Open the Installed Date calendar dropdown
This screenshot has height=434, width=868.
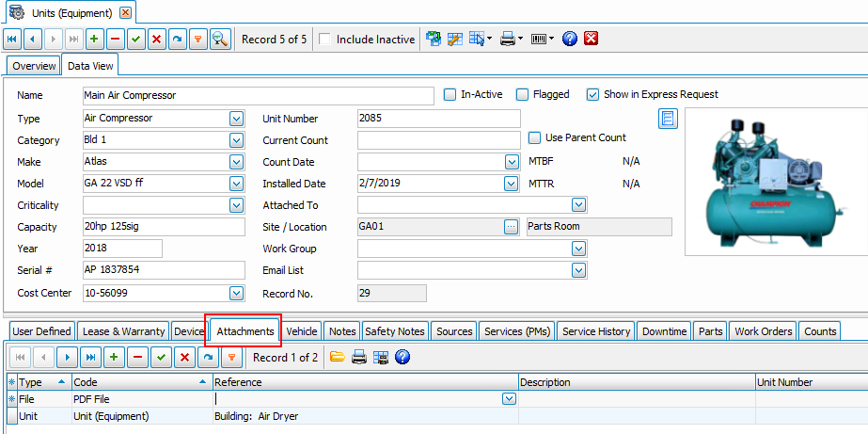[x=512, y=184]
